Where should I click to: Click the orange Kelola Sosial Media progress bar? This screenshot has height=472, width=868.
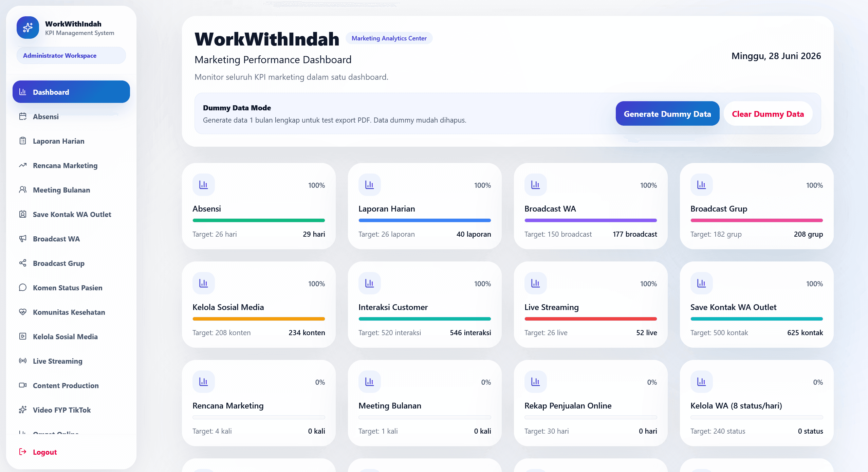click(259, 319)
